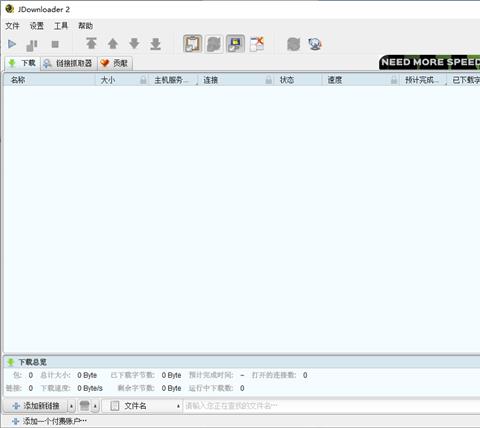Click the NEED MORE SPEED banner

click(429, 62)
